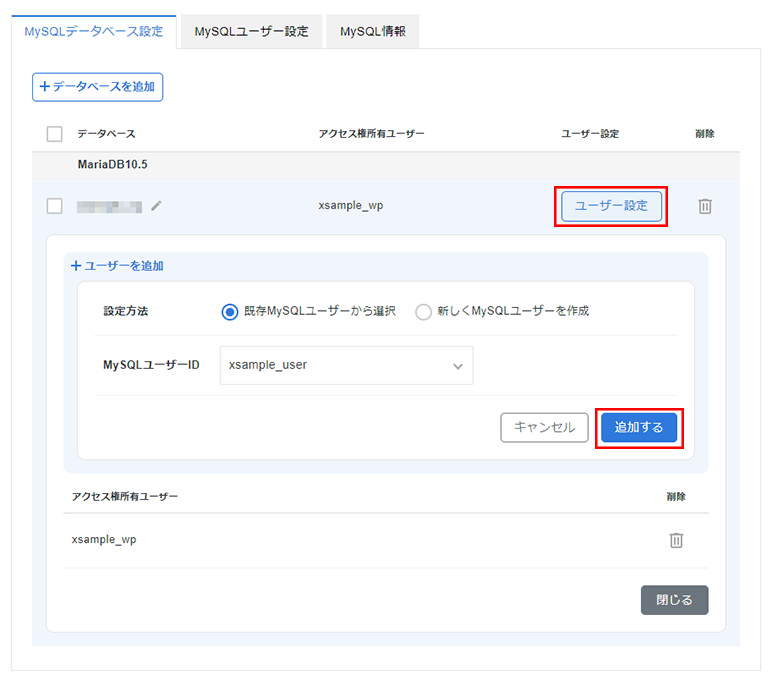Toggle the select-all checkbox in the table header
The image size is (772, 686).
tap(55, 134)
